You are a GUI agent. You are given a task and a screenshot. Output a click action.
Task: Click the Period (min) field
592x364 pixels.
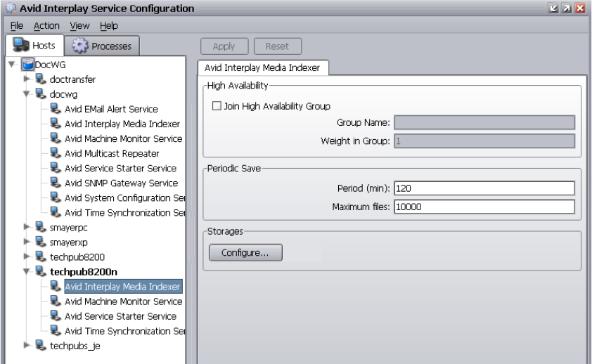coord(484,188)
